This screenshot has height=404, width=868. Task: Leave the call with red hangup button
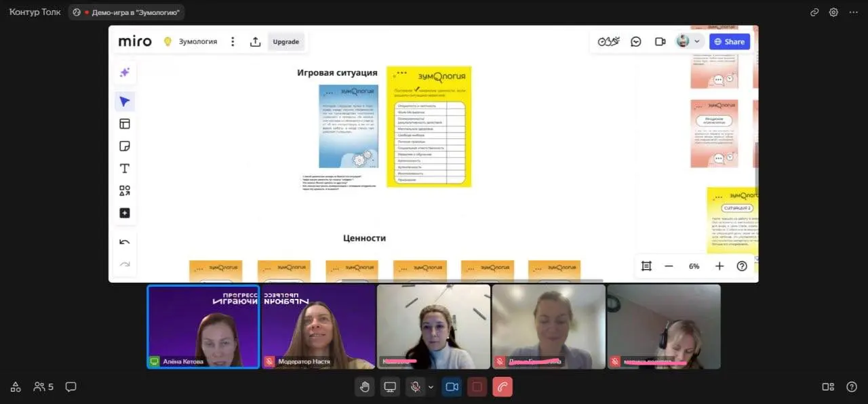502,387
